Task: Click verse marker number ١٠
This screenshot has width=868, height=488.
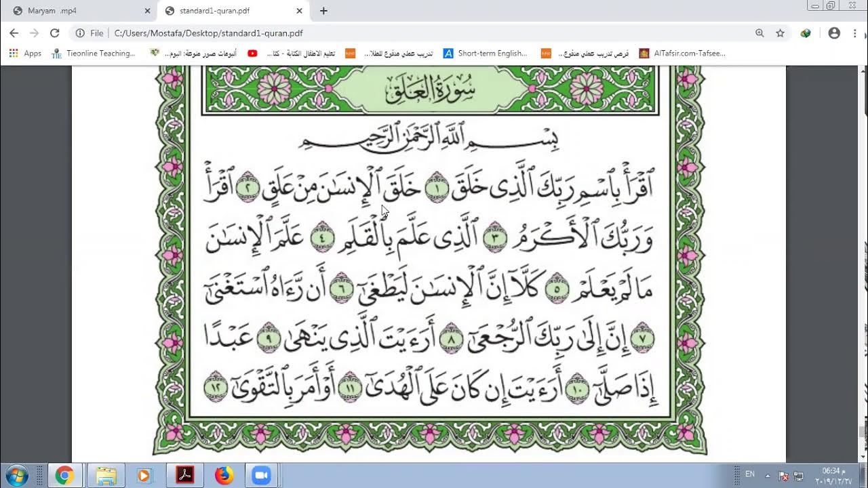Action: pyautogui.click(x=578, y=389)
